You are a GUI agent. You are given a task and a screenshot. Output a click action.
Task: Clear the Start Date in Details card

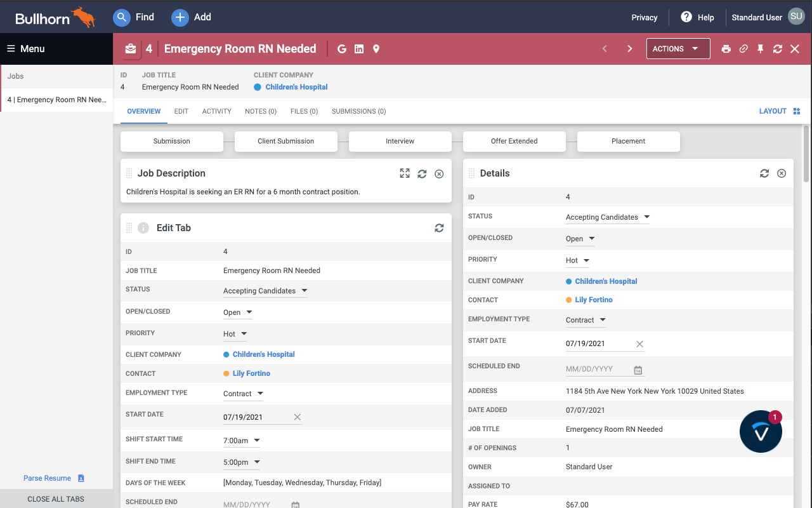[639, 344]
